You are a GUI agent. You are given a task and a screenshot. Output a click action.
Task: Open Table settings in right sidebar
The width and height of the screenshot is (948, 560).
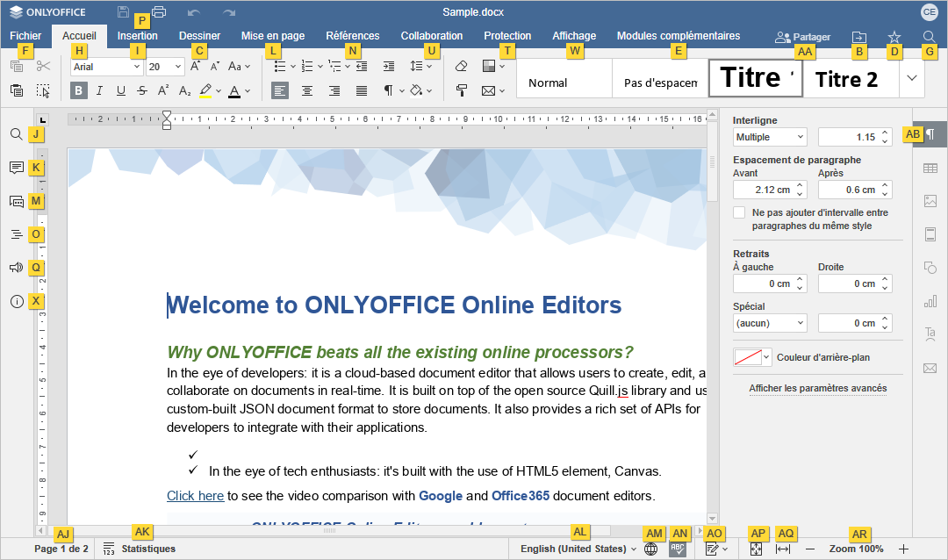930,168
